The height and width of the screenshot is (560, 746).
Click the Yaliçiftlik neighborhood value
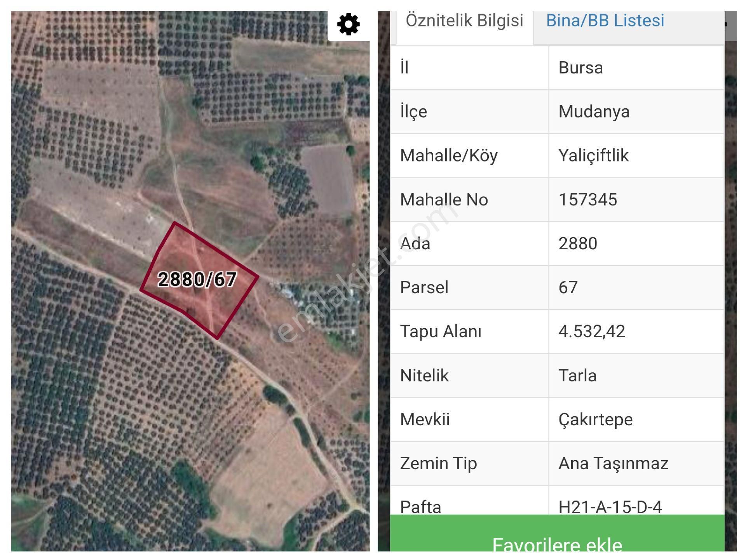593,156
